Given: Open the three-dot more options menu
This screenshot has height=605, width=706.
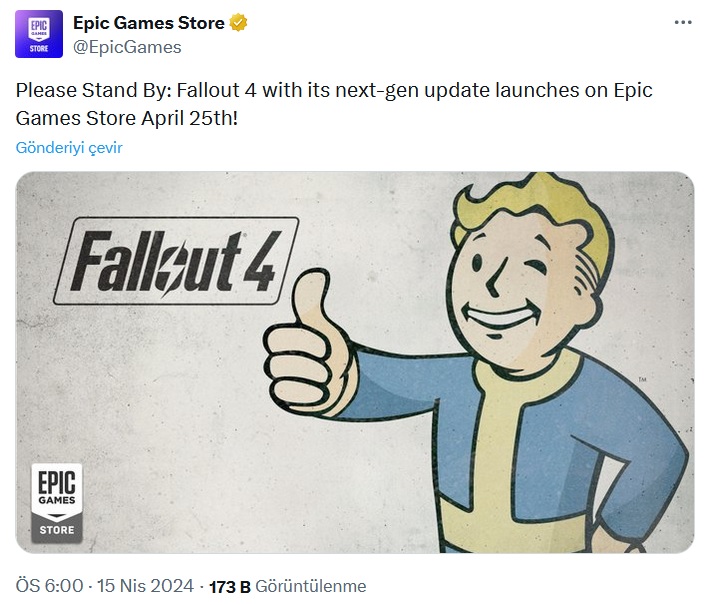Looking at the screenshot, I should pos(683,23).
